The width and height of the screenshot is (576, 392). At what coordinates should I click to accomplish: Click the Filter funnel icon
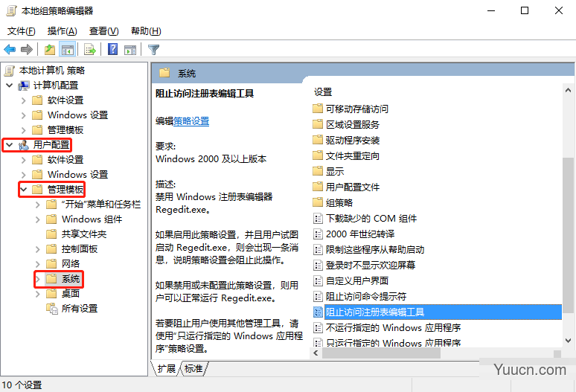153,50
